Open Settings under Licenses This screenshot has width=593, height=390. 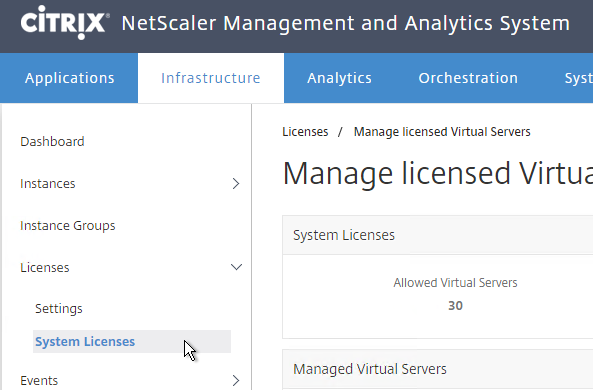pos(59,309)
